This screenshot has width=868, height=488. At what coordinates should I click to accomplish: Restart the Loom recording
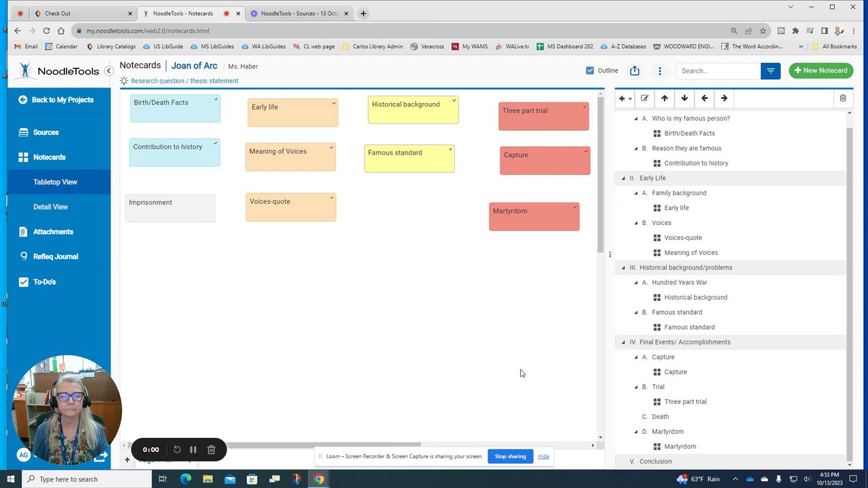177,449
